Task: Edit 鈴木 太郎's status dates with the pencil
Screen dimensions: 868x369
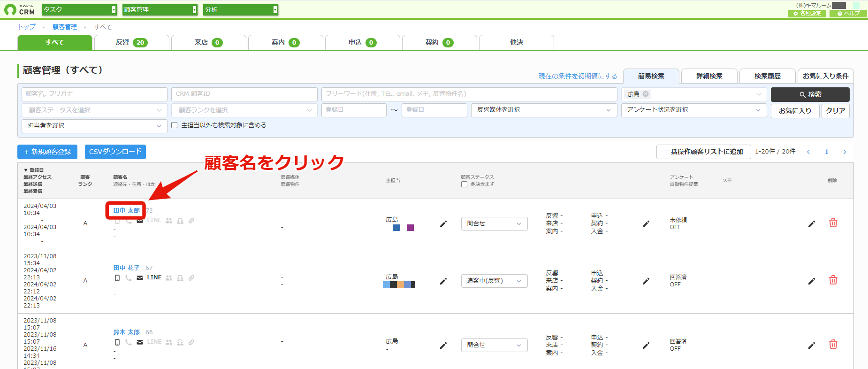Action: pos(646,346)
